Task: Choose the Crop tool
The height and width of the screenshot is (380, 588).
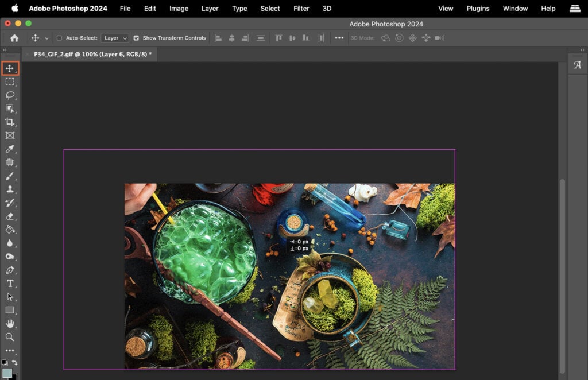Action: [10, 122]
